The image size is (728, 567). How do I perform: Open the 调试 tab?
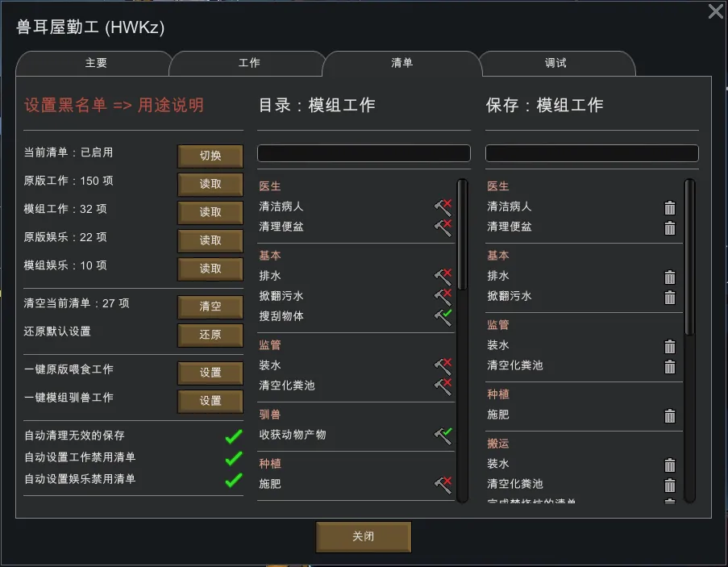[x=555, y=63]
